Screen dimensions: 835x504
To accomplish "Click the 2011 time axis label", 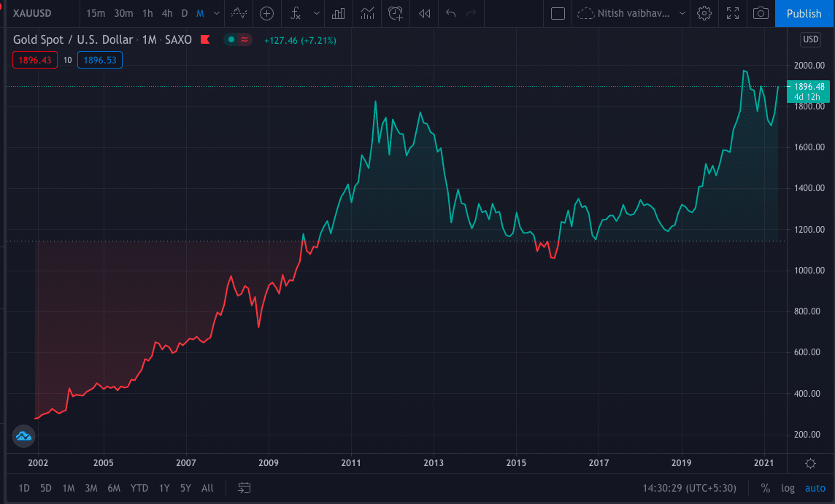I will (x=351, y=463).
